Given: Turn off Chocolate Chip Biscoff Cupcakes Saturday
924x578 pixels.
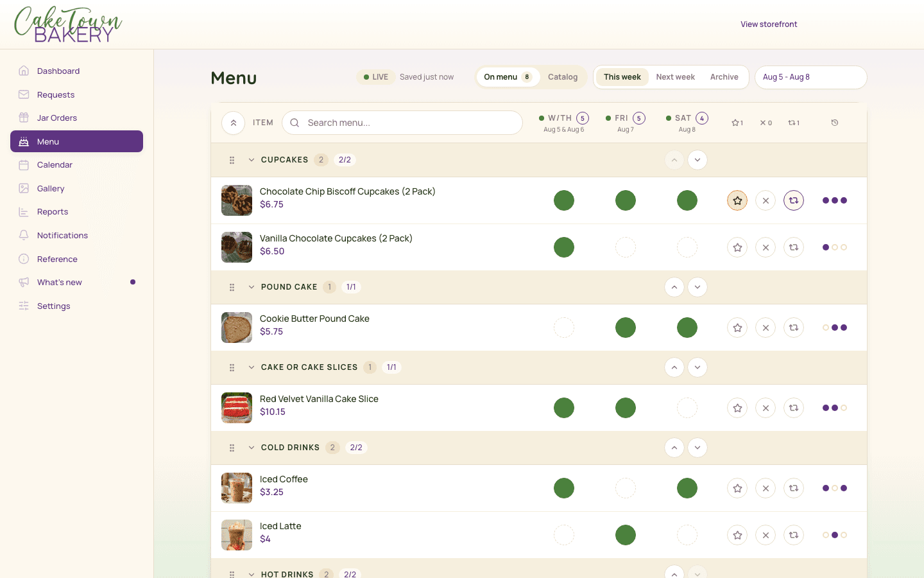Looking at the screenshot, I should (687, 200).
